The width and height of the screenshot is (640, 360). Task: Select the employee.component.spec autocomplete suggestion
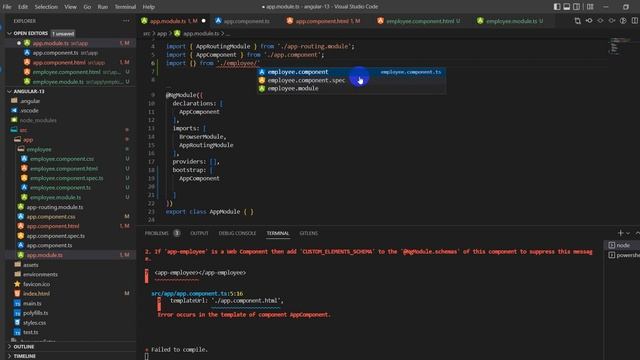351,80
